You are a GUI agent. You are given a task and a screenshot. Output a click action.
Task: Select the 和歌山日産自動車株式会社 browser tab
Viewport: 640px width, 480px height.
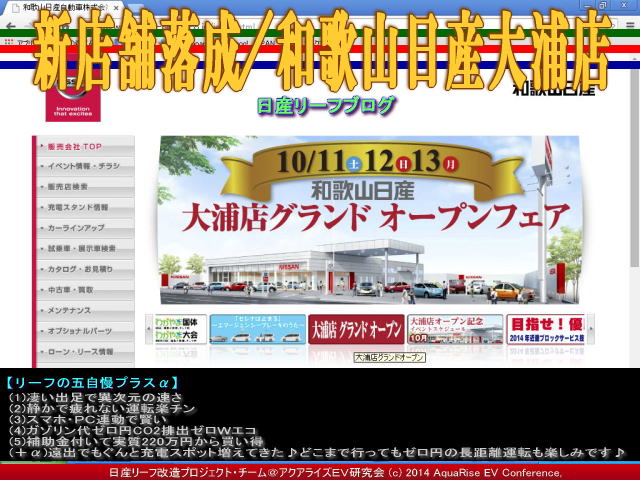point(61,8)
